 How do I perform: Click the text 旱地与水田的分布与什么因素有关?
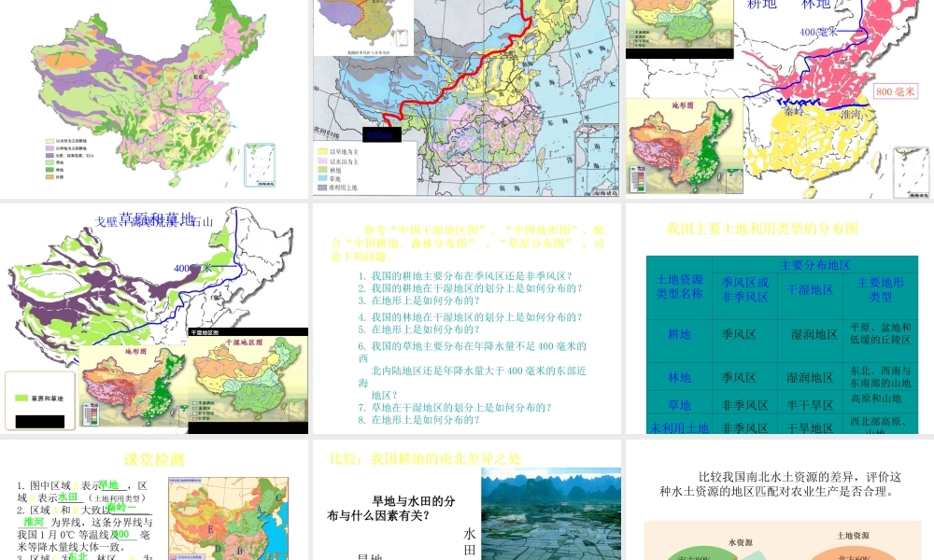(391, 509)
